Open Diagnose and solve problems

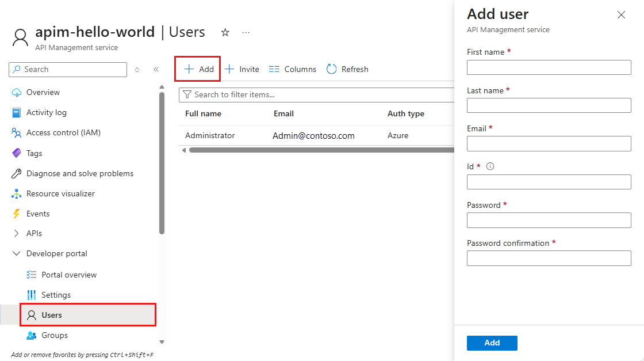79,173
